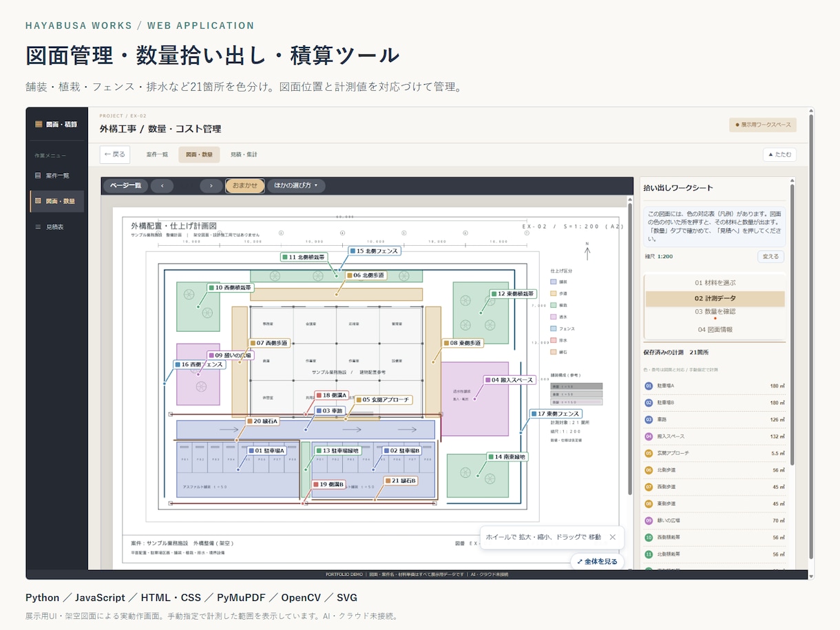
Task: Toggle the おまかせ mode button
Action: (x=245, y=185)
